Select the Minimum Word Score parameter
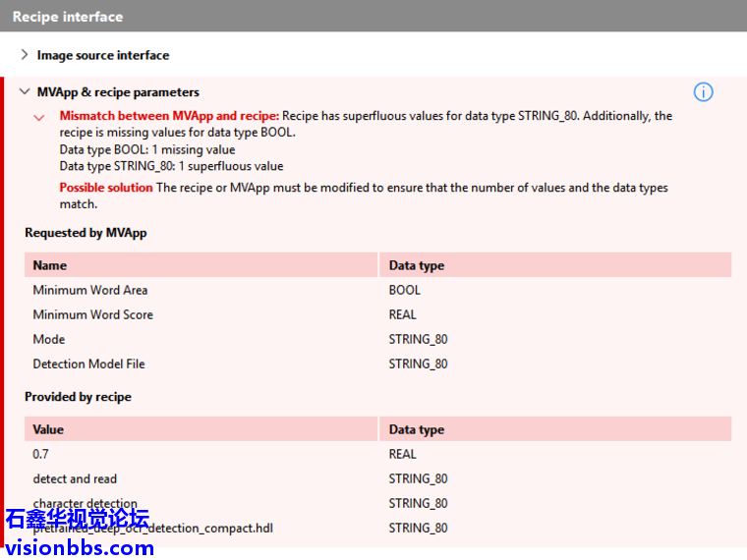The width and height of the screenshot is (747, 560). click(93, 314)
